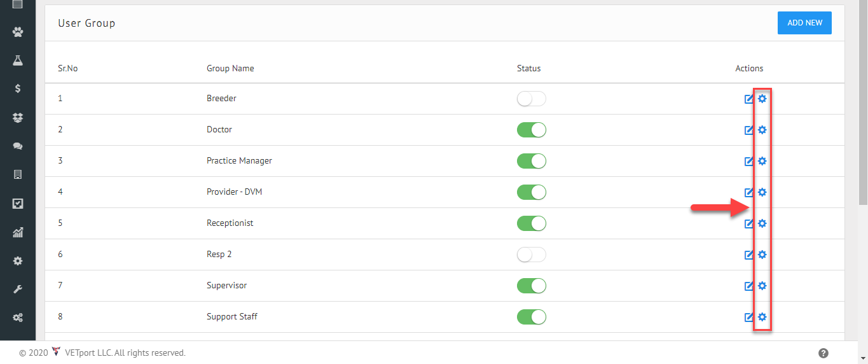Open the wrench tools icon in sidebar
This screenshot has width=868, height=364.
pos(18,290)
